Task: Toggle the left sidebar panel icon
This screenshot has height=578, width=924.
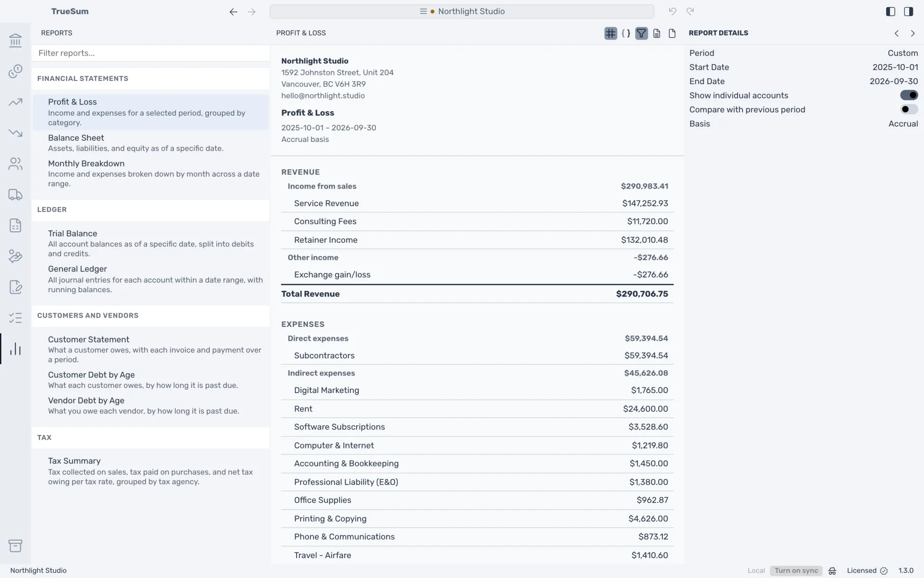Action: (x=891, y=12)
